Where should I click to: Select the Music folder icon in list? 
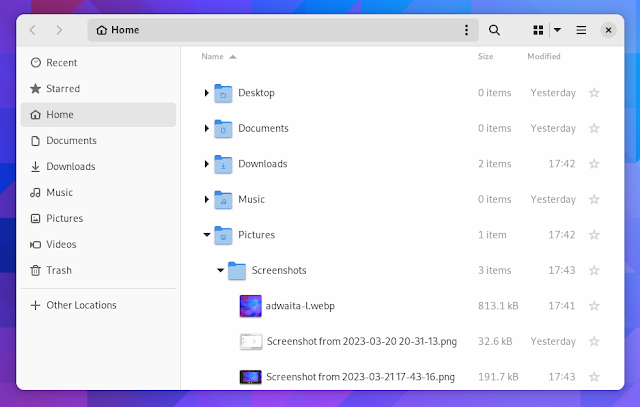pyautogui.click(x=223, y=200)
